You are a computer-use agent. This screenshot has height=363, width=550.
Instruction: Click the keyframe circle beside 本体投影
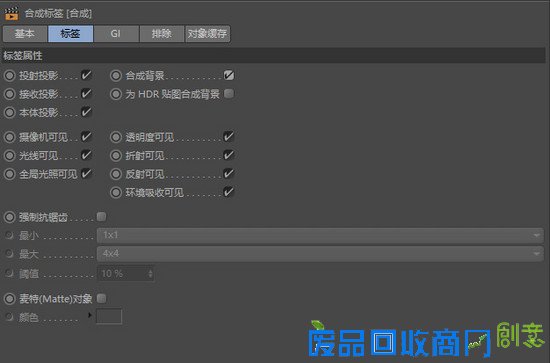point(9,112)
